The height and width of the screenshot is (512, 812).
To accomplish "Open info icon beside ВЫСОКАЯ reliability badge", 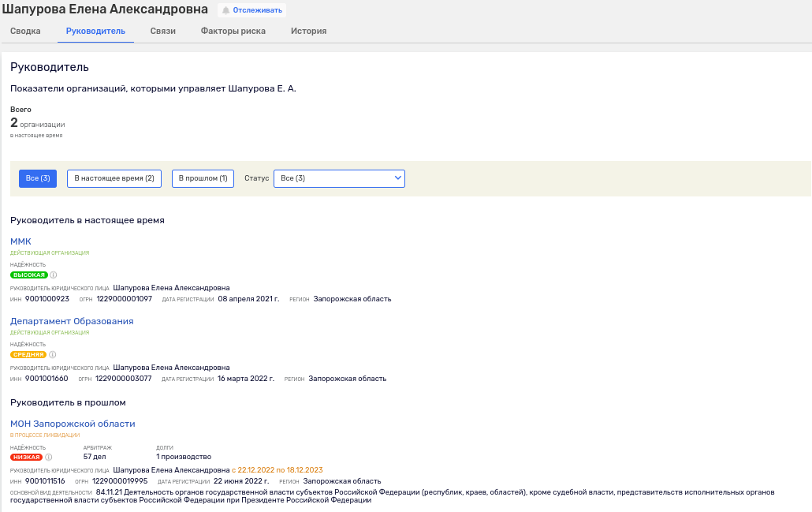I will pos(54,275).
